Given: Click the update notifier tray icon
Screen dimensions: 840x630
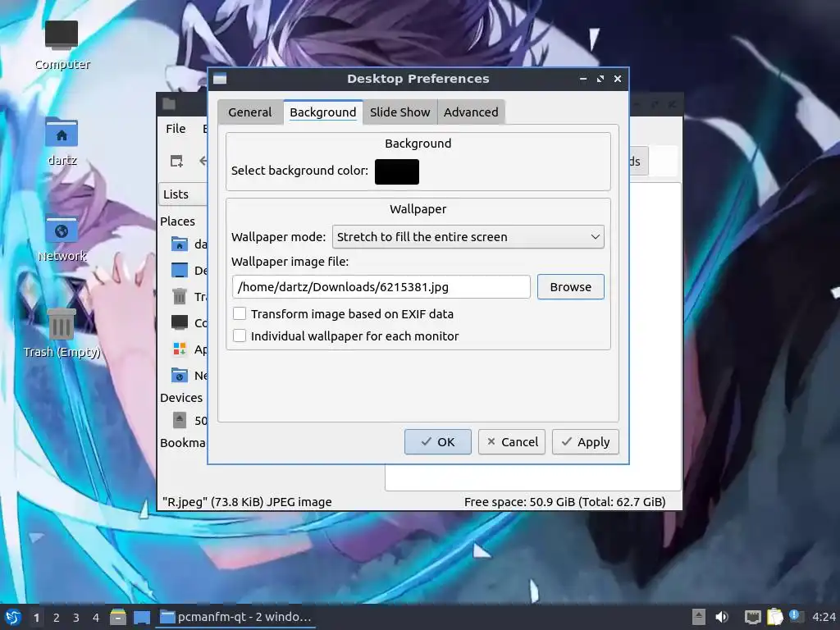Looking at the screenshot, I should pyautogui.click(x=796, y=616).
